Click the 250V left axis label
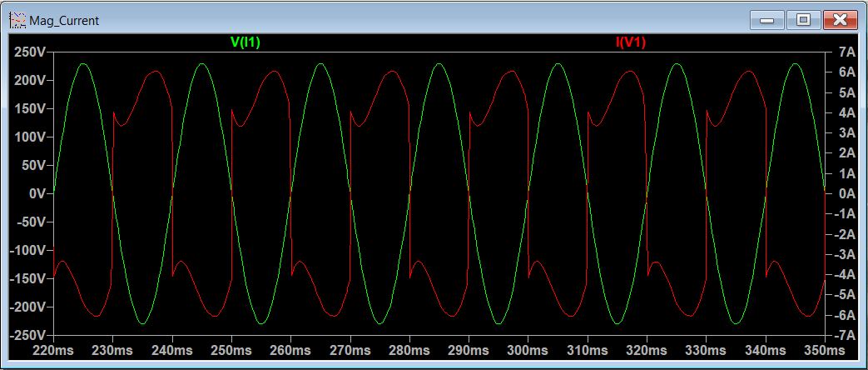 click(31, 52)
